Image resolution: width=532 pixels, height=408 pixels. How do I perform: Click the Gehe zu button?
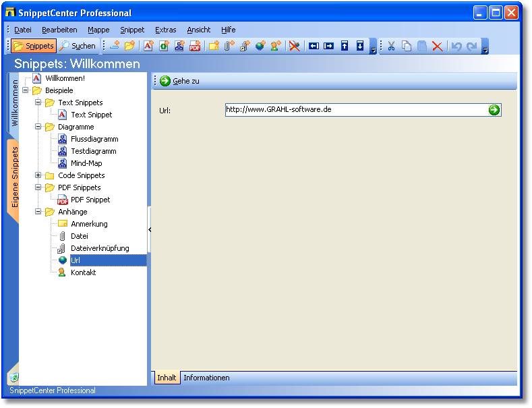(x=179, y=81)
